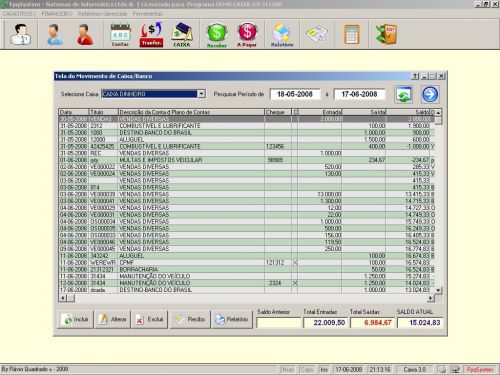
Task: Click the green refresh search icon
Action: pos(403,94)
